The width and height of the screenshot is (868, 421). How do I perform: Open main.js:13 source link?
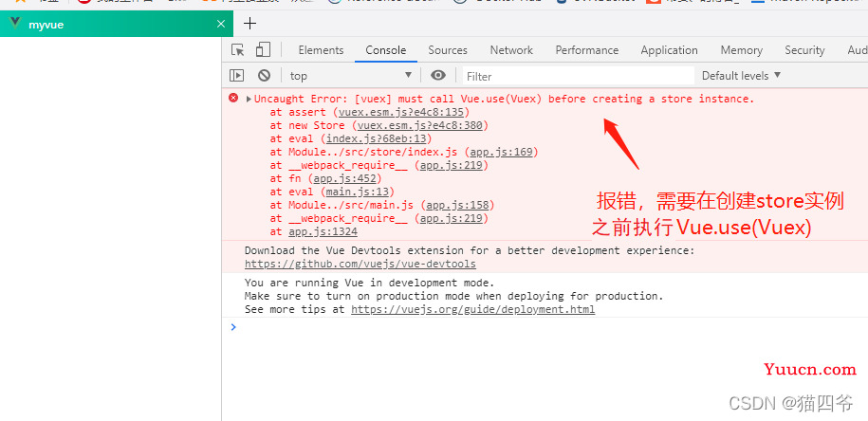pyautogui.click(x=357, y=192)
